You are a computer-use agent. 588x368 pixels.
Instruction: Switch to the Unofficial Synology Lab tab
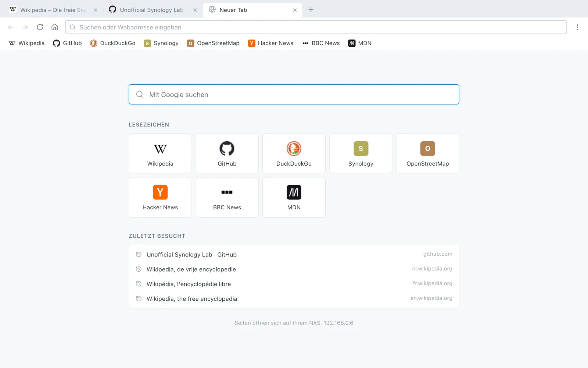point(153,10)
